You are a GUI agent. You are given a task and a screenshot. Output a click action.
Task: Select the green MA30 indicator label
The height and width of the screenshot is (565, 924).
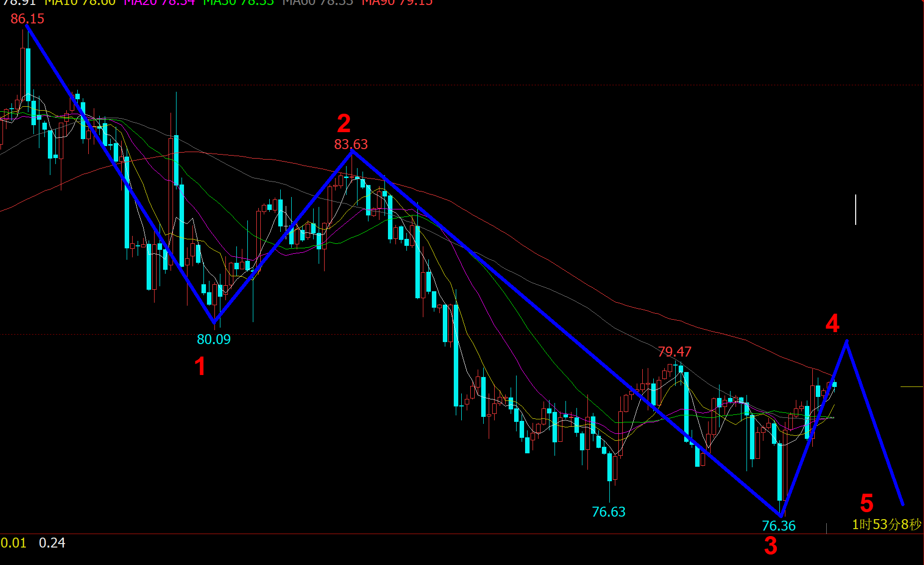[x=238, y=3]
